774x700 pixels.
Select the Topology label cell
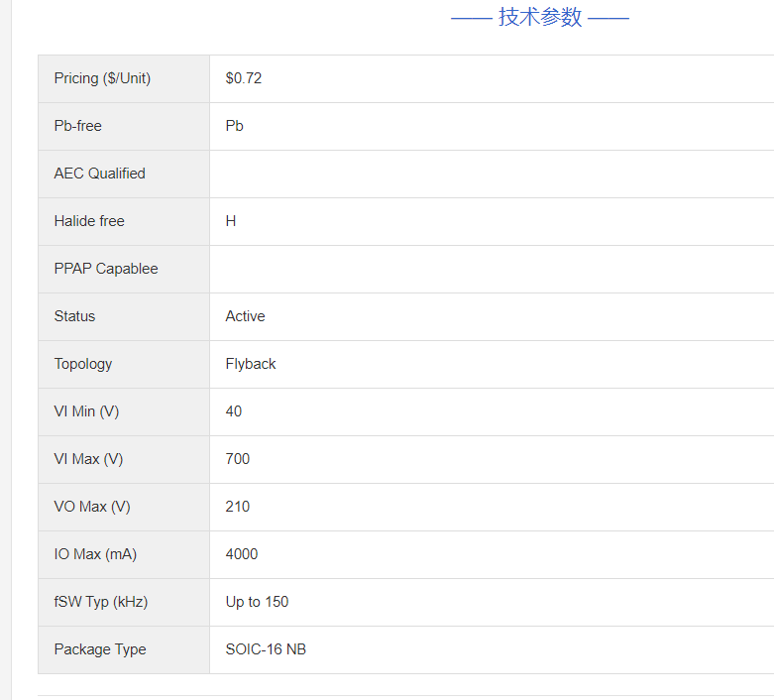pos(83,364)
